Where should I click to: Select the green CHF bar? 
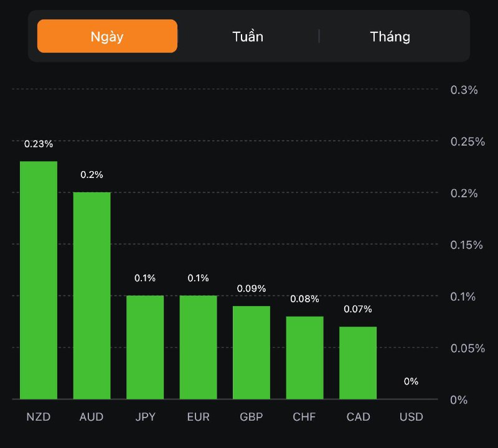(x=305, y=358)
